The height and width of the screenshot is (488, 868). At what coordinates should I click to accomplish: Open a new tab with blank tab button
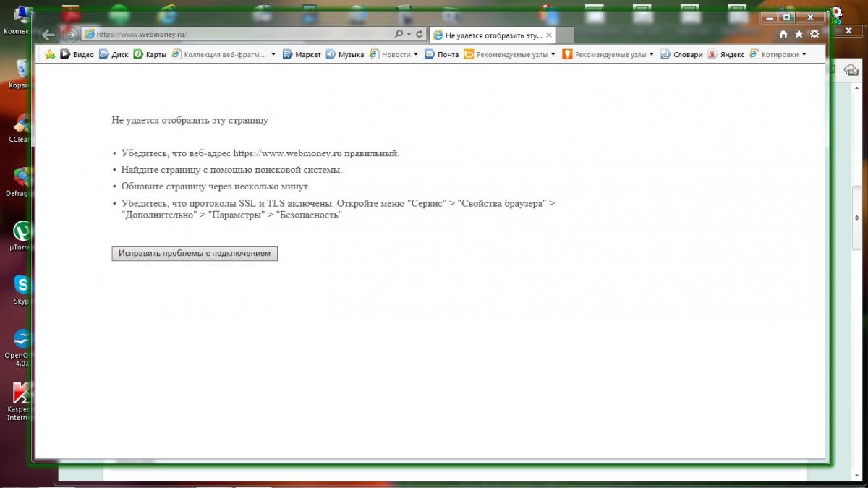tap(566, 35)
